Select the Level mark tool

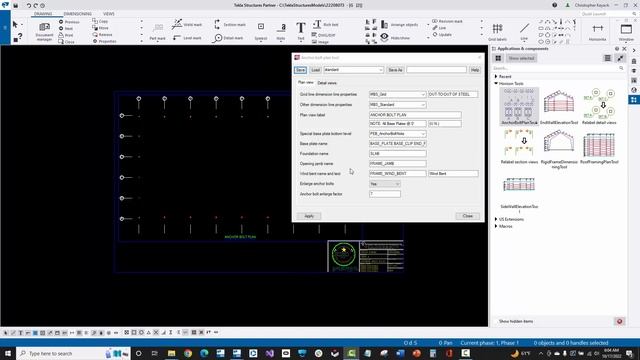coord(187,38)
